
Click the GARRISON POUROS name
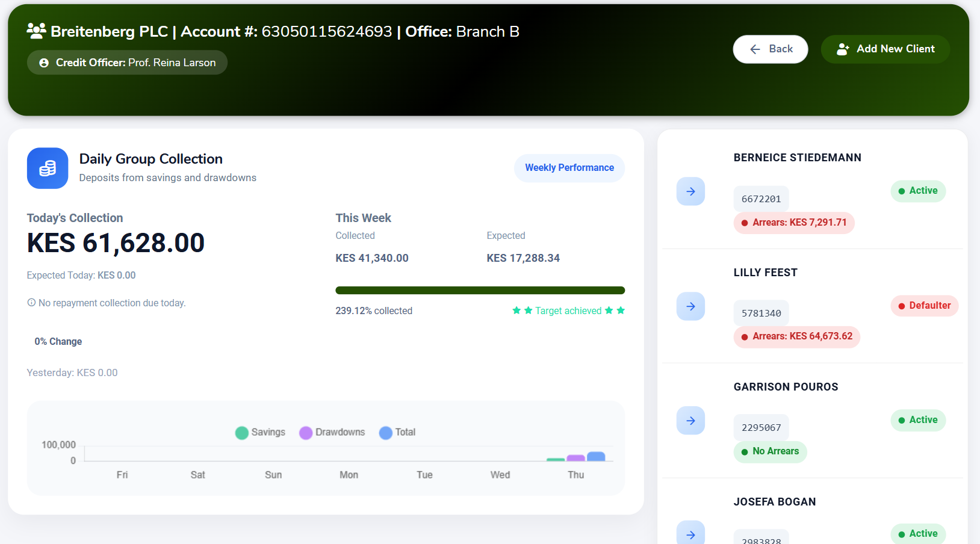pos(786,387)
